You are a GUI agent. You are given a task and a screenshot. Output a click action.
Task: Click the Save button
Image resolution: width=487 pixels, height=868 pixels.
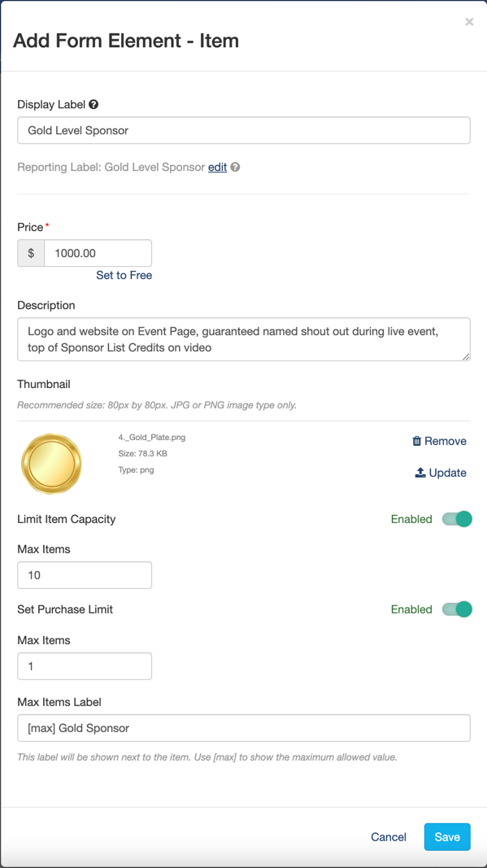(x=447, y=837)
